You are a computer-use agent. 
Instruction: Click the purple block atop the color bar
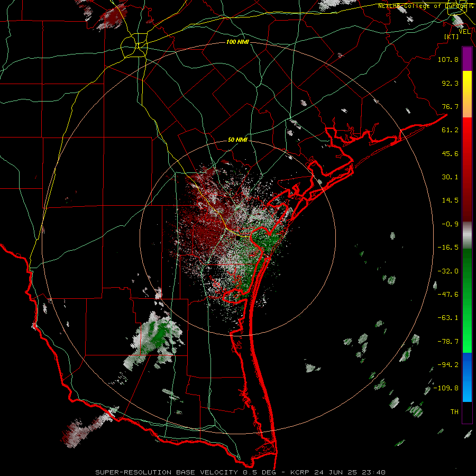pyautogui.click(x=467, y=59)
